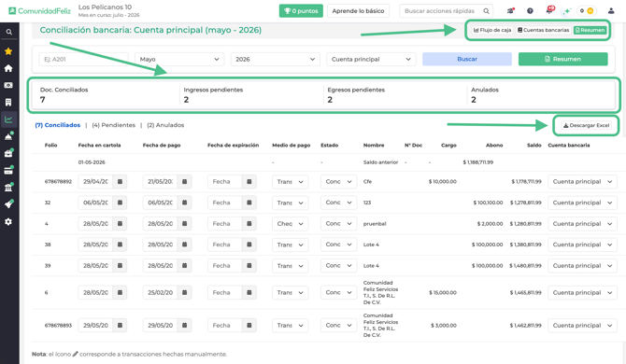Open the month dropdown showing Mayo
Screen dimensions: 626x364
click(x=179, y=59)
